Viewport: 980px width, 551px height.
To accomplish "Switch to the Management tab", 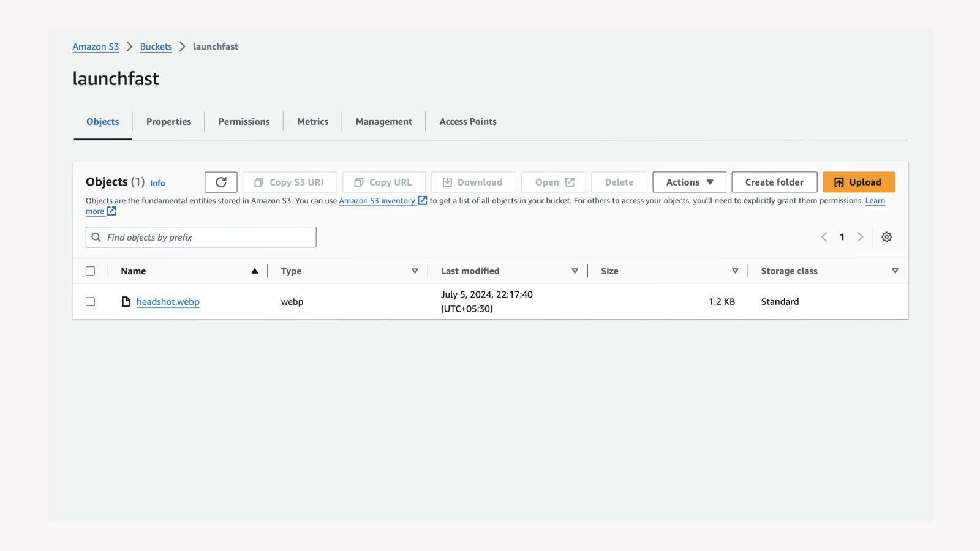I will [383, 121].
